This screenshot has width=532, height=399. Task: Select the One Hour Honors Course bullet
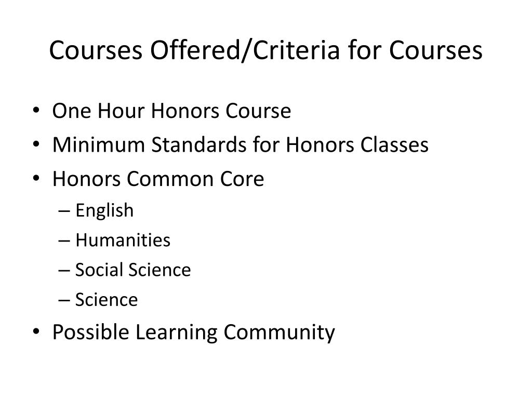coord(171,111)
